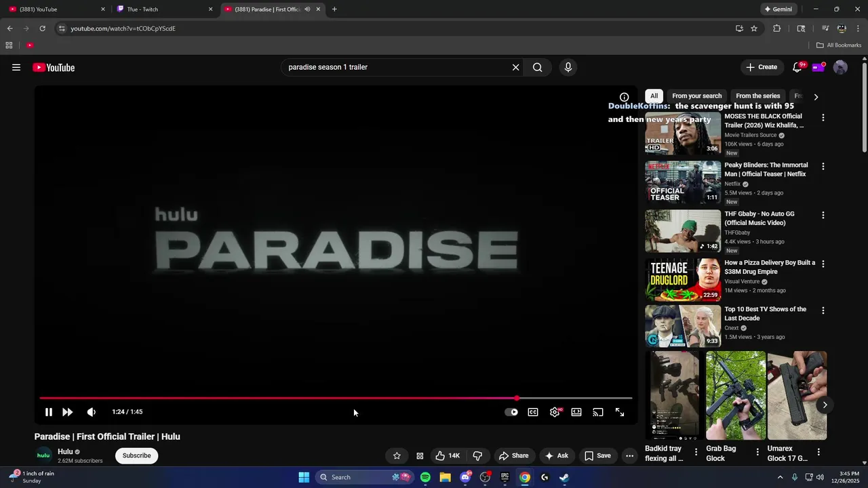Mute the video player volume
Screen dimensions: 868x488
click(92, 412)
